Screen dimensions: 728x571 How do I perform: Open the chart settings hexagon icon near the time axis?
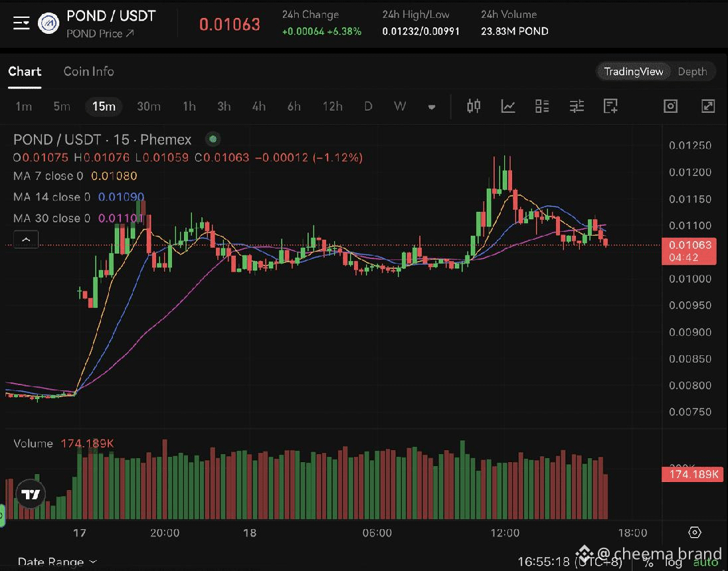(695, 532)
